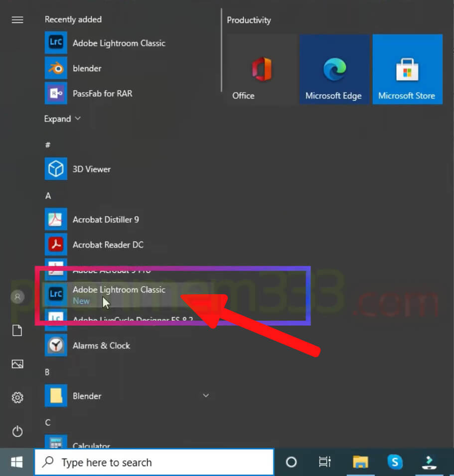Start Acrobat Reader DC

[108, 244]
